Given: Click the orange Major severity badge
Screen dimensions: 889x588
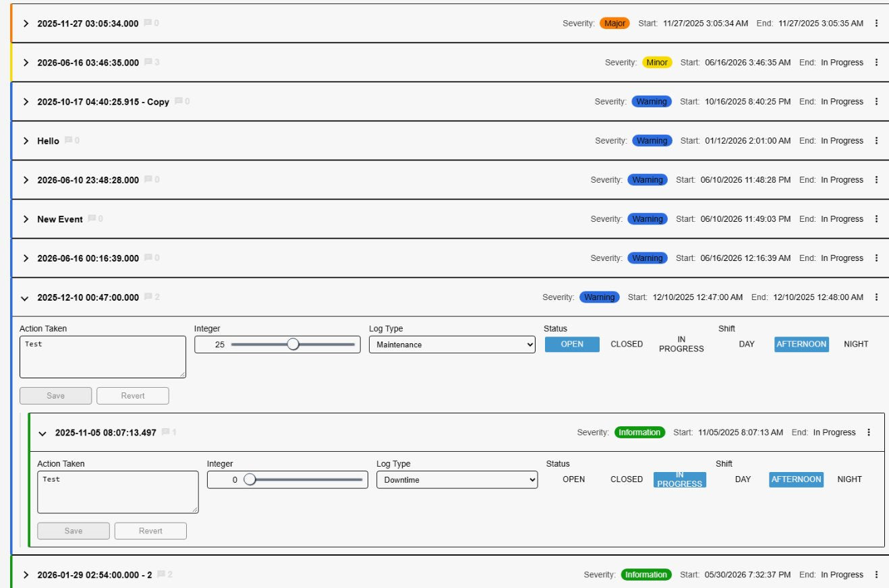Looking at the screenshot, I should pyautogui.click(x=615, y=24).
